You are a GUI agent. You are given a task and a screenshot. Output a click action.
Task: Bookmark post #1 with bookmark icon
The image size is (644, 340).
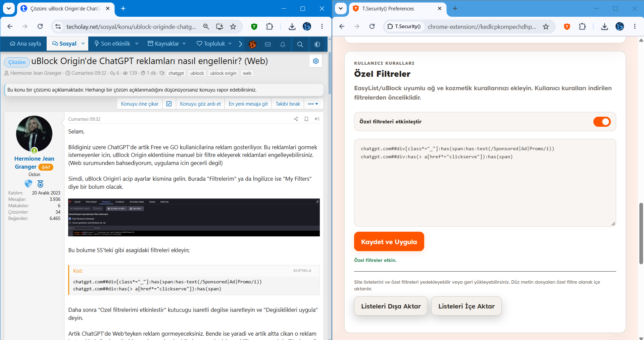306,119
